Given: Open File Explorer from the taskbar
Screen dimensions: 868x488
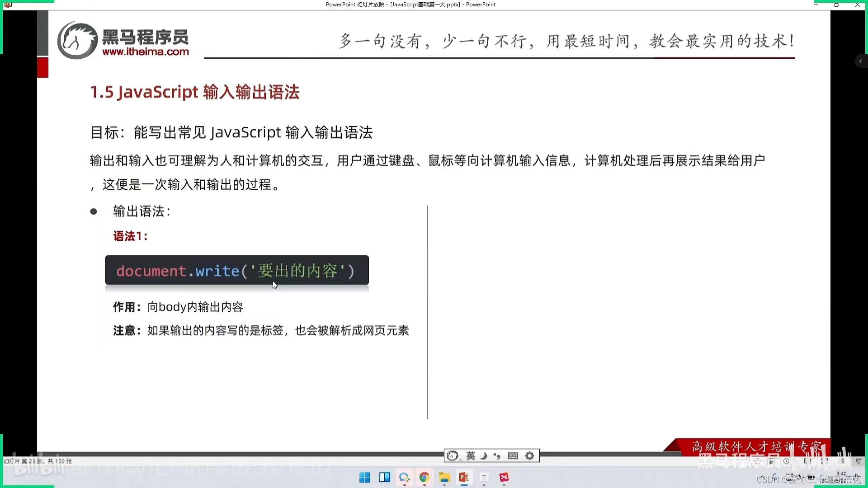Looking at the screenshot, I should (444, 478).
